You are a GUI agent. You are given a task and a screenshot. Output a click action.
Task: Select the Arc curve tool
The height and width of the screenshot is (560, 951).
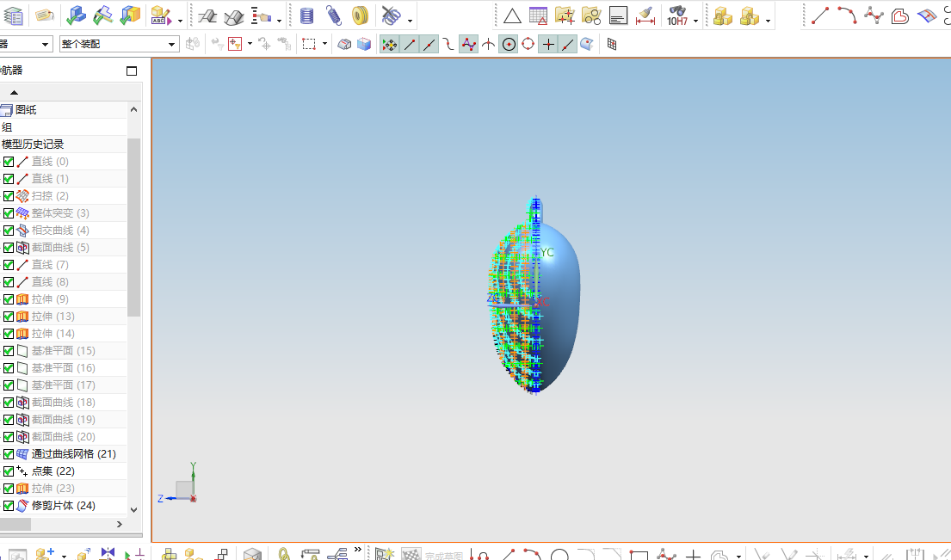[847, 15]
